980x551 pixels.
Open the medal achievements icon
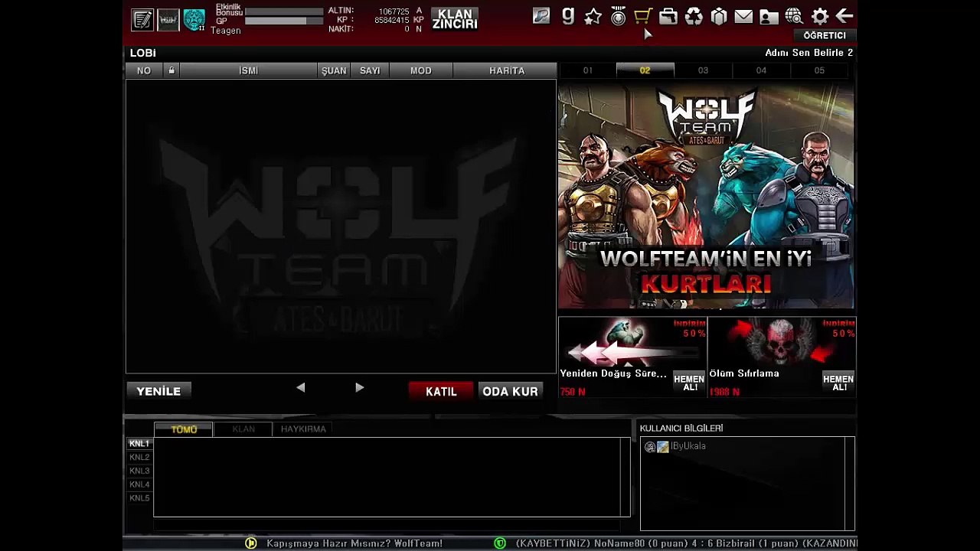pyautogui.click(x=618, y=16)
